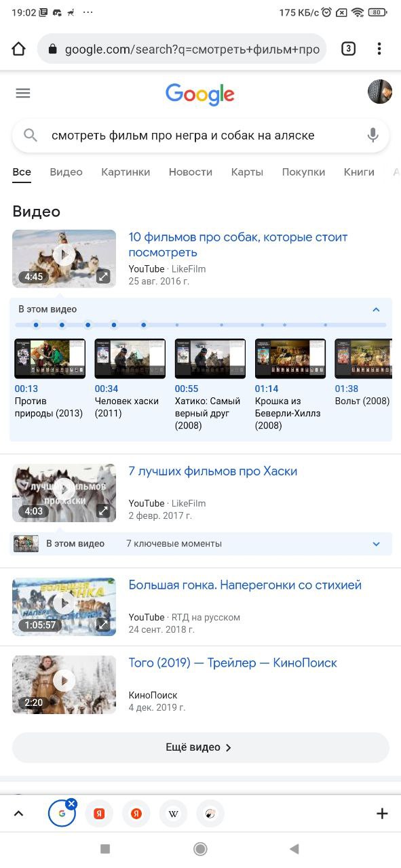Switch to the Покупки search tab
The image size is (401, 868).
point(303,172)
